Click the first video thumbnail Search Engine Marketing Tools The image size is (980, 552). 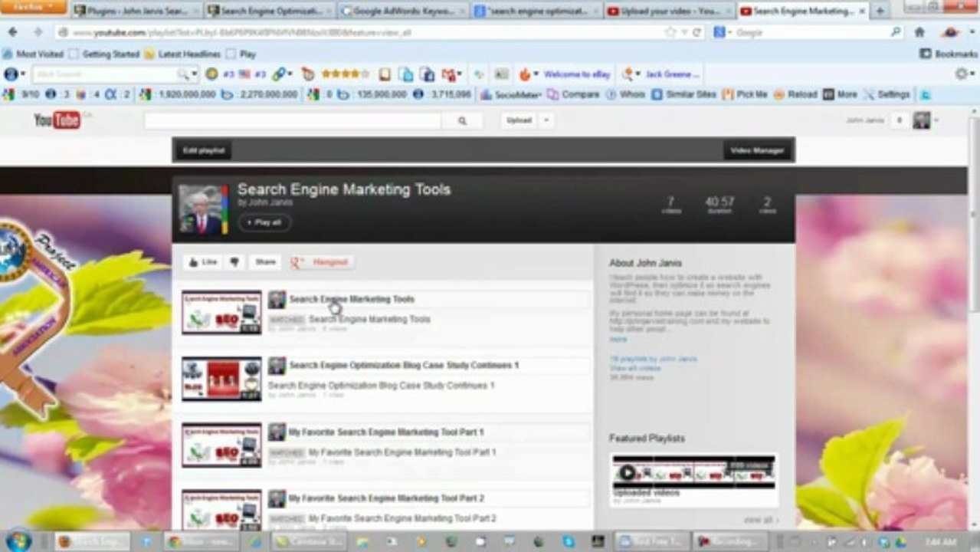click(221, 312)
